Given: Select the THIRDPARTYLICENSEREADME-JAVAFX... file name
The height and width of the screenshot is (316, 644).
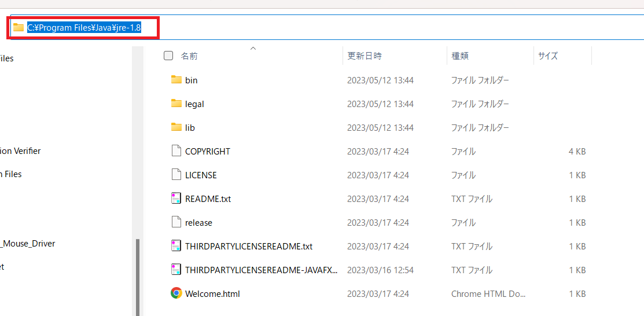Looking at the screenshot, I should point(262,270).
